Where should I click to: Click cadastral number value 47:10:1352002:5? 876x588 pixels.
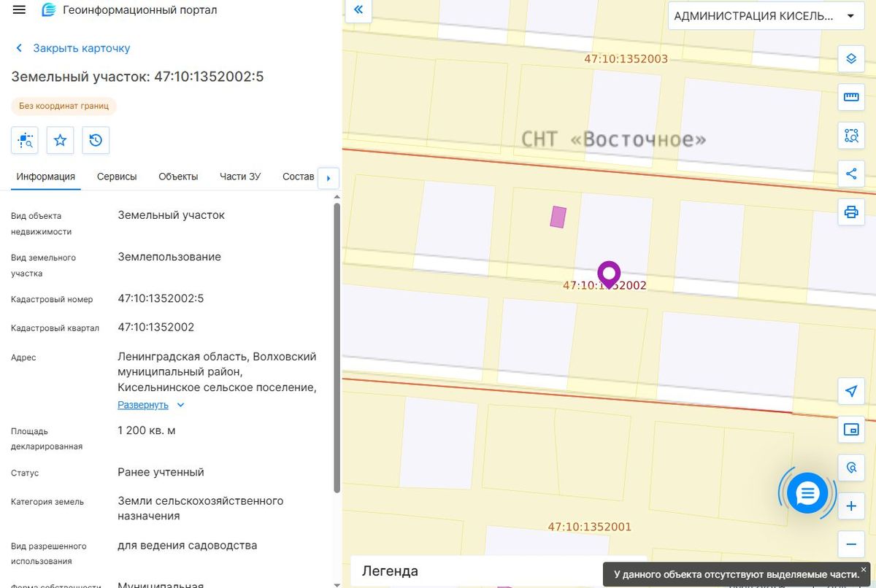tap(161, 298)
